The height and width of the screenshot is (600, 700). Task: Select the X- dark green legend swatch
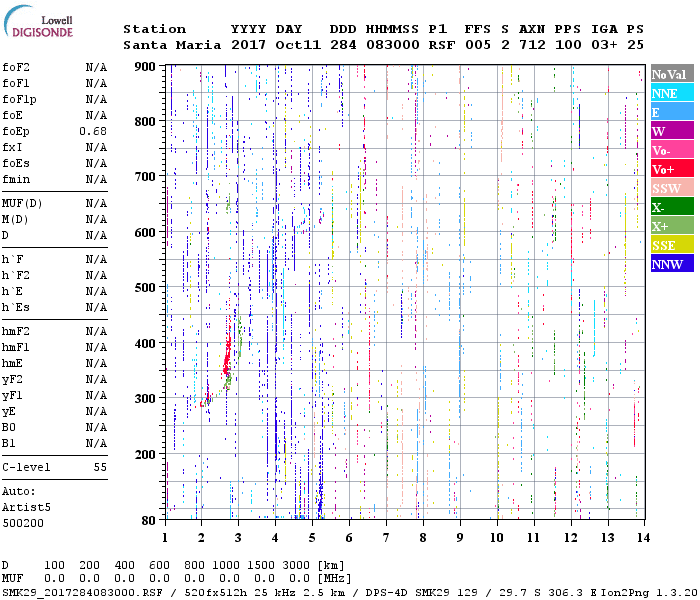[672, 207]
